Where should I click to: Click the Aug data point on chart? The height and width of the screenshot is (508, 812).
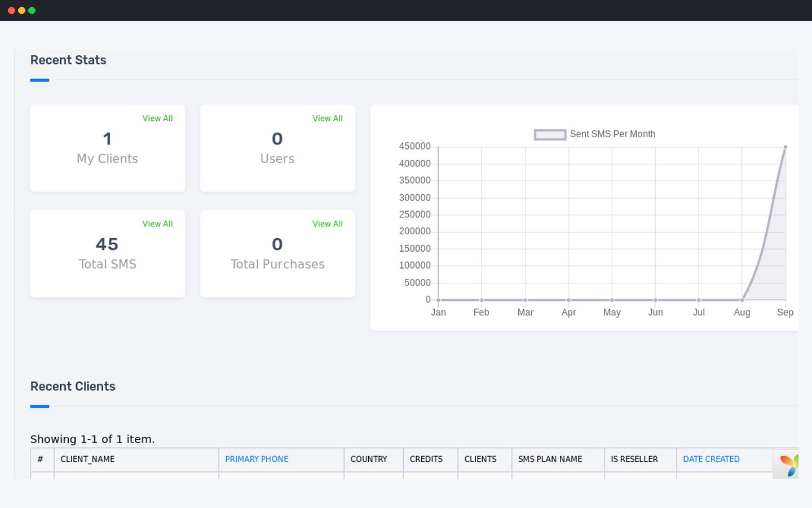[742, 300]
